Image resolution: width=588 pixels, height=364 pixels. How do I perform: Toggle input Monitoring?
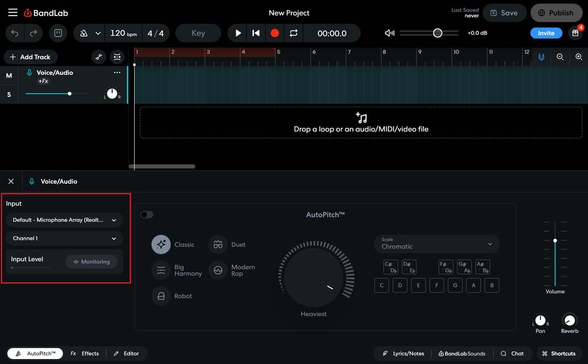click(92, 262)
